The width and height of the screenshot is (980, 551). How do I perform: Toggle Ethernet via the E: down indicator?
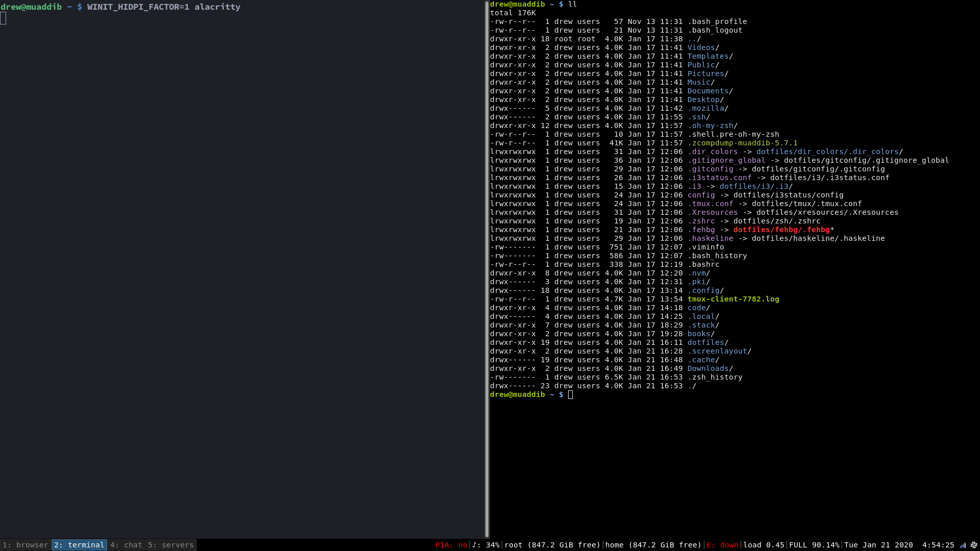coord(723,545)
